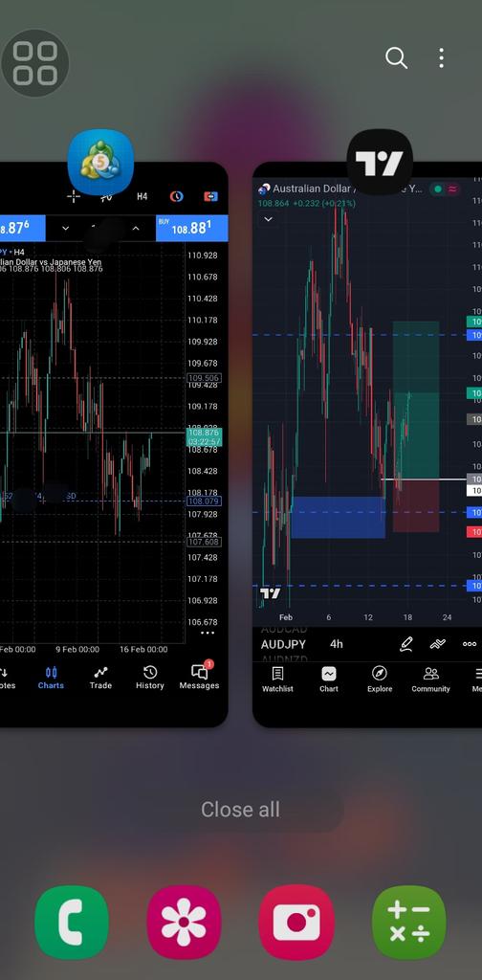Tap blue rectangle drawing on chart

click(x=338, y=518)
